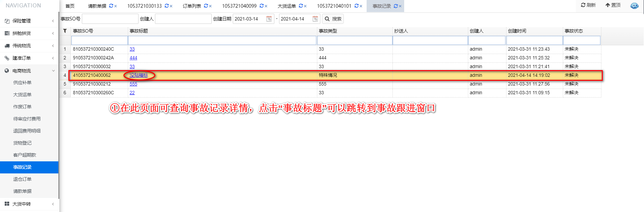Switch to the 请款单据 tab
644x212 pixels.
point(97,6)
